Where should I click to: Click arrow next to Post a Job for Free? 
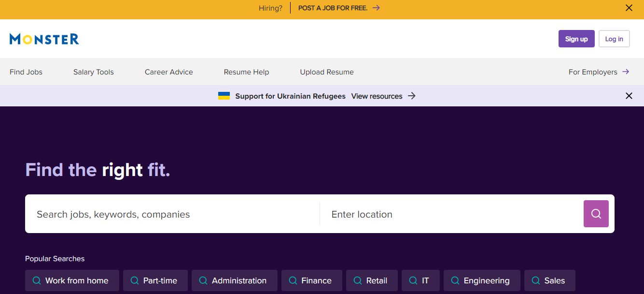(x=376, y=8)
